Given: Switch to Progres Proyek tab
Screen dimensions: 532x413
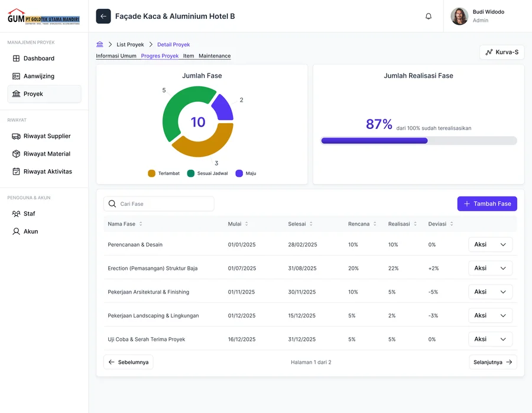Looking at the screenshot, I should [160, 56].
